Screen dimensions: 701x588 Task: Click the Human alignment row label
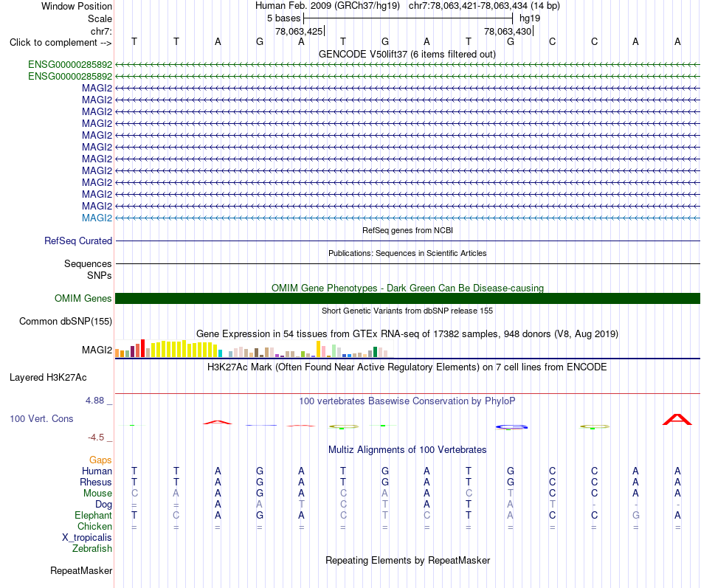(x=97, y=471)
